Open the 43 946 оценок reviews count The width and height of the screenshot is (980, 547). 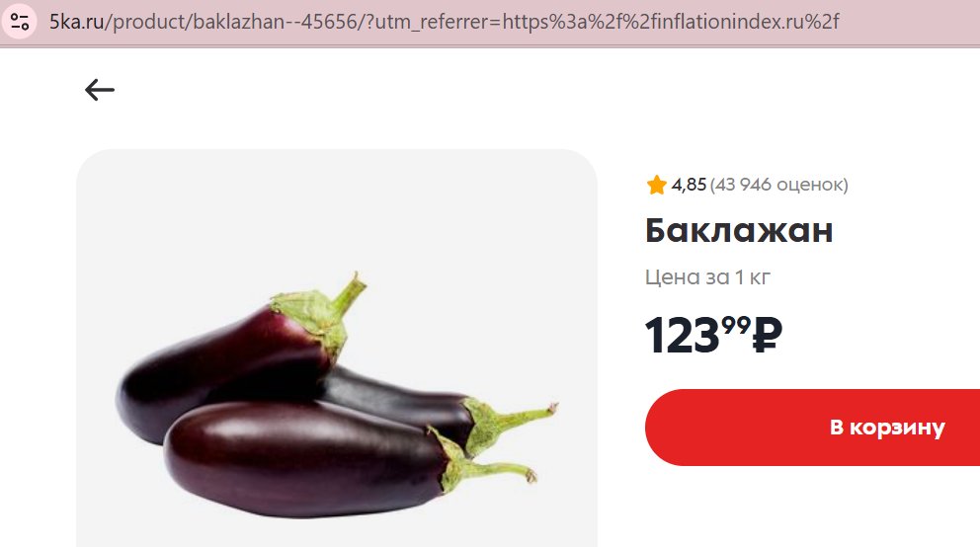click(778, 185)
